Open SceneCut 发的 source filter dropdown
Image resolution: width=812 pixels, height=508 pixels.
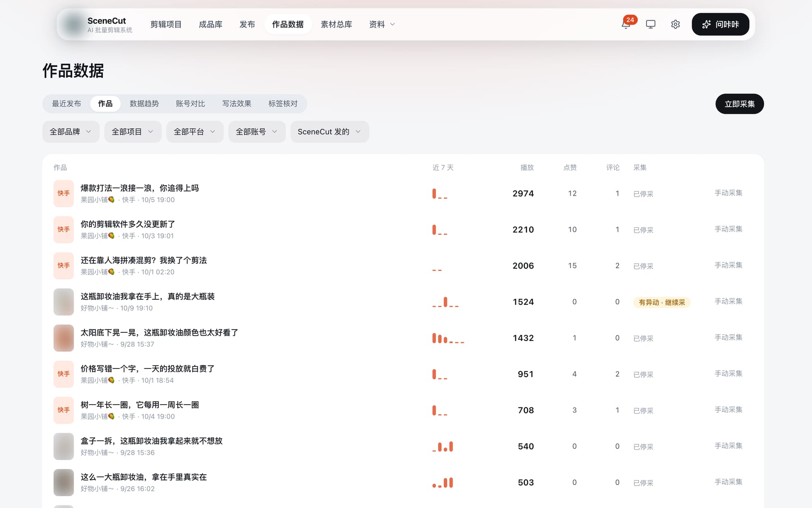coord(330,132)
